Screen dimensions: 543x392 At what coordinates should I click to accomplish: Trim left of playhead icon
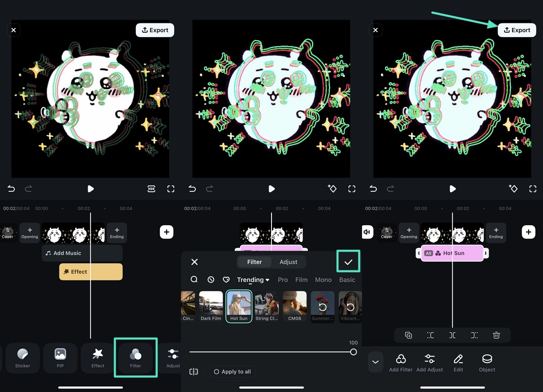pyautogui.click(x=430, y=335)
